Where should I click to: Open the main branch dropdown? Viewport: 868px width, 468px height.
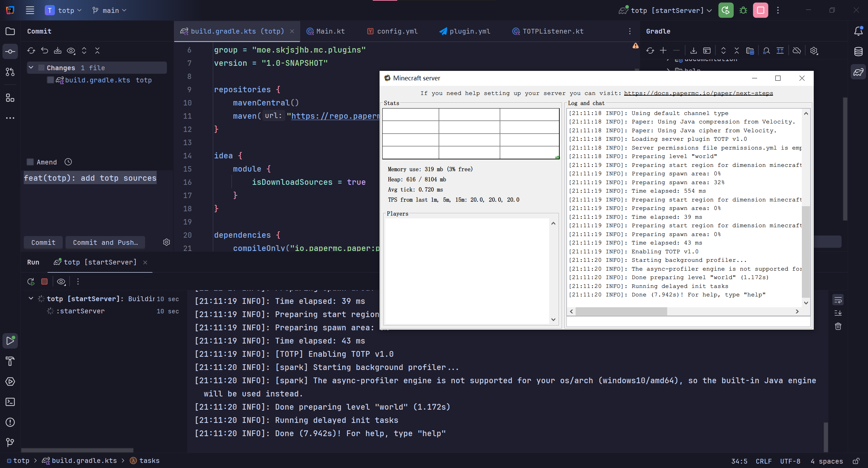point(109,10)
